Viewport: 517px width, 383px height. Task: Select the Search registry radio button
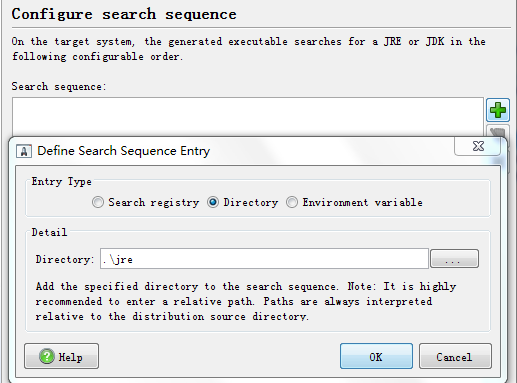tap(98, 202)
